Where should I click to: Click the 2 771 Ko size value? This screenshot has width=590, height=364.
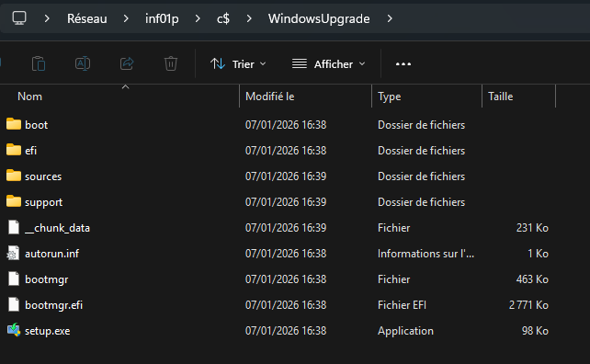click(528, 305)
